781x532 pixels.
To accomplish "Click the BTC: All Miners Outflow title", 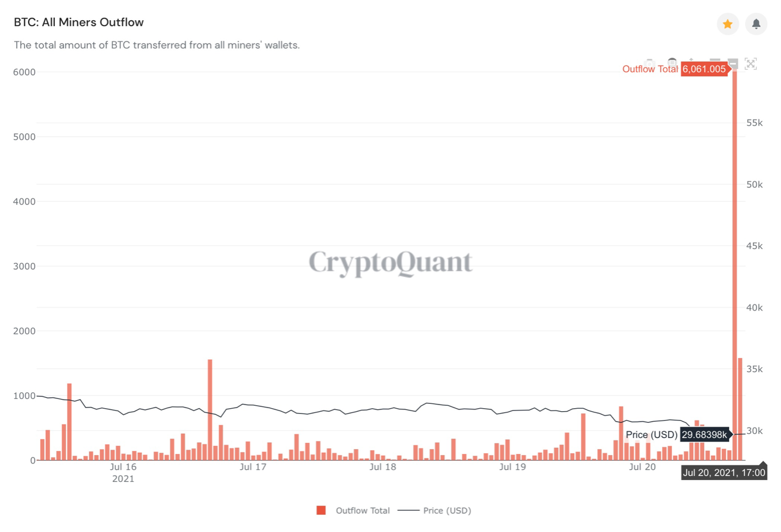I will [79, 22].
